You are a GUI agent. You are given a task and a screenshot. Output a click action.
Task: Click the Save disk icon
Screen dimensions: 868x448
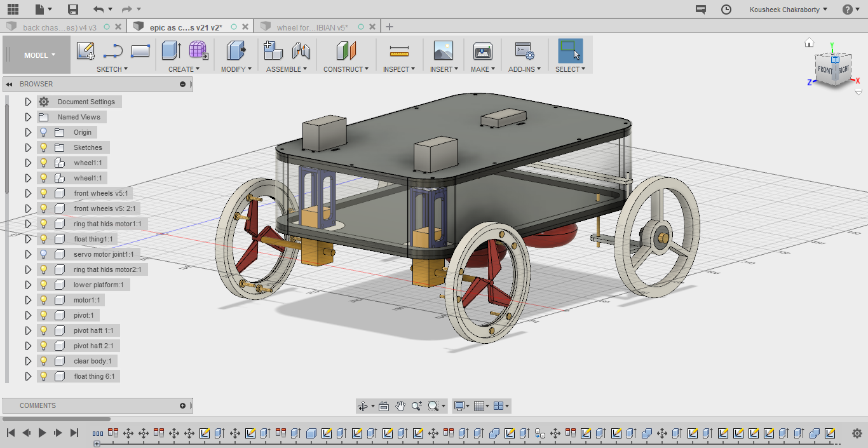[x=73, y=9]
